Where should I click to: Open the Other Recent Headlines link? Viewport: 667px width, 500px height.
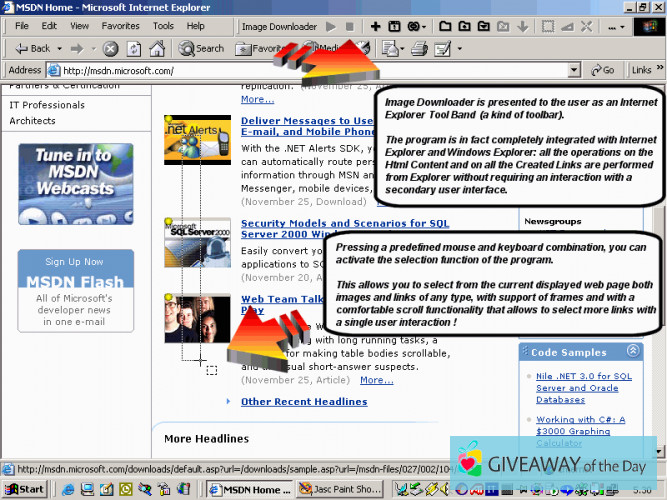[303, 402]
